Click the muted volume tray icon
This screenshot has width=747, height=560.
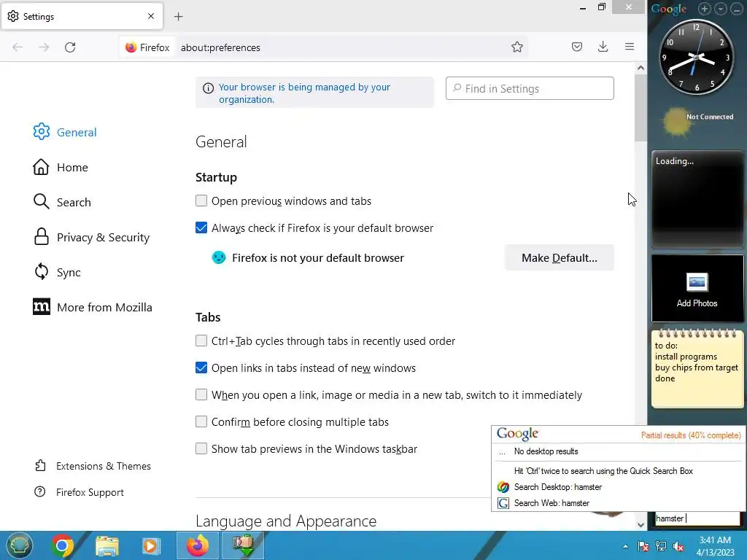678,546
